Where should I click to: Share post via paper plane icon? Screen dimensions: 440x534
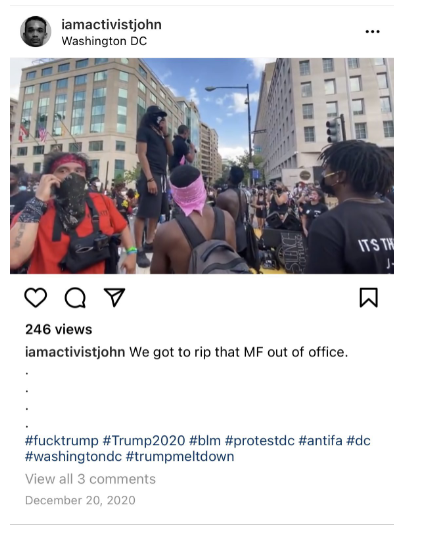pyautogui.click(x=114, y=297)
